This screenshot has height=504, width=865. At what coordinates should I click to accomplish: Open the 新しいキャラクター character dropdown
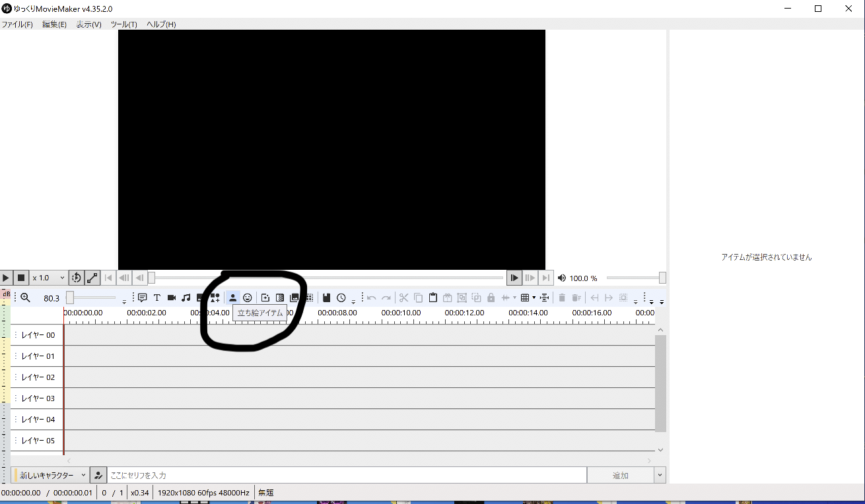coord(51,475)
